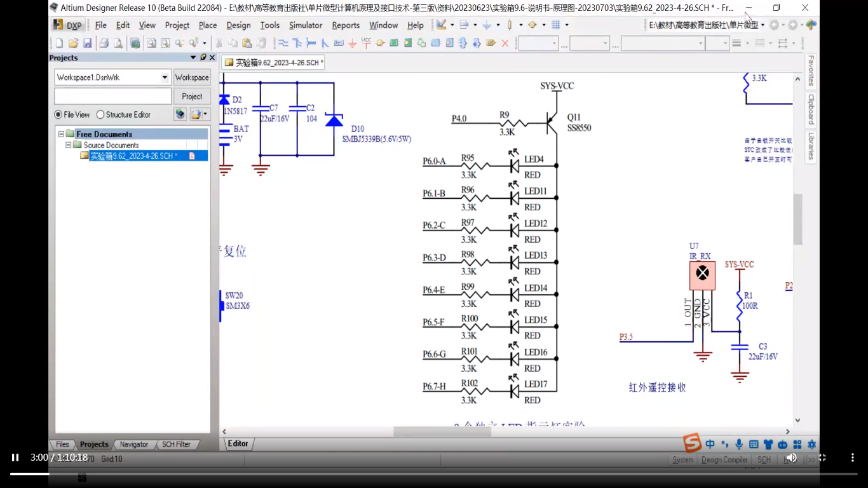Open the Design menu

click(238, 25)
